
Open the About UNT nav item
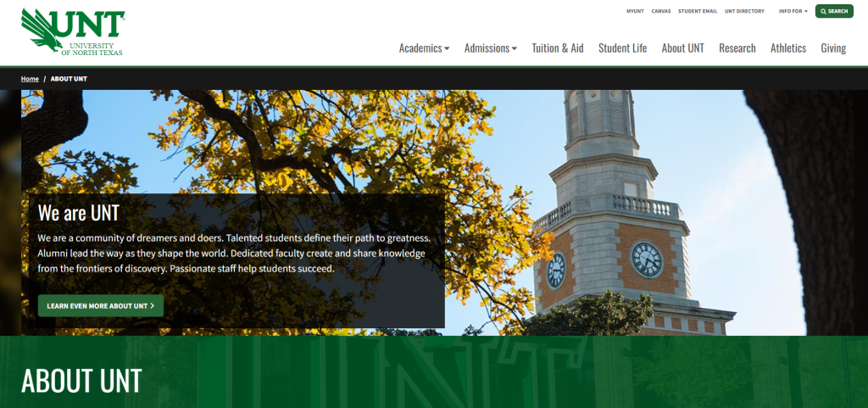[682, 48]
